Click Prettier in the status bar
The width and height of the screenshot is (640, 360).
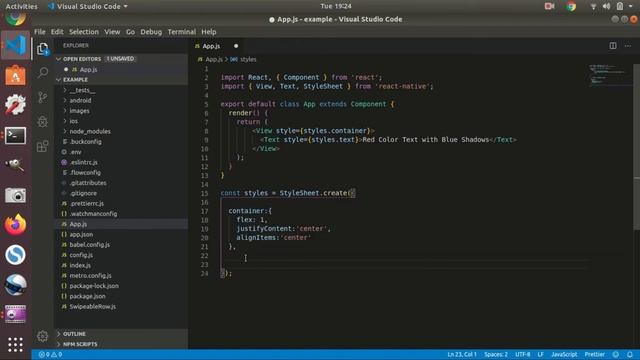tap(595, 354)
